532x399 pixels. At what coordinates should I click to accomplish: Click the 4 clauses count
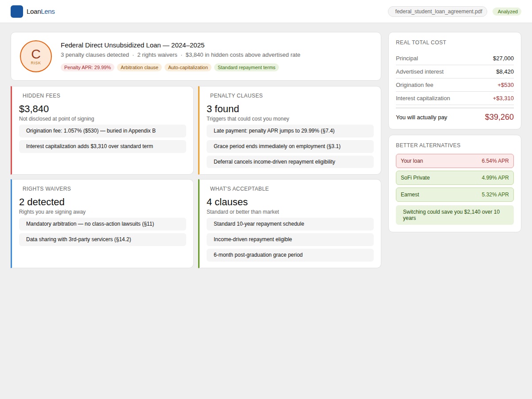pos(227,202)
